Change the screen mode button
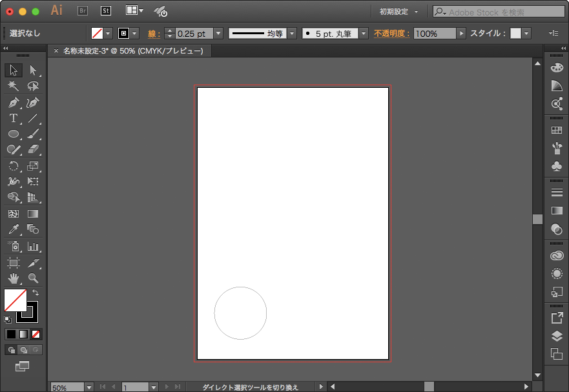 coord(22,366)
